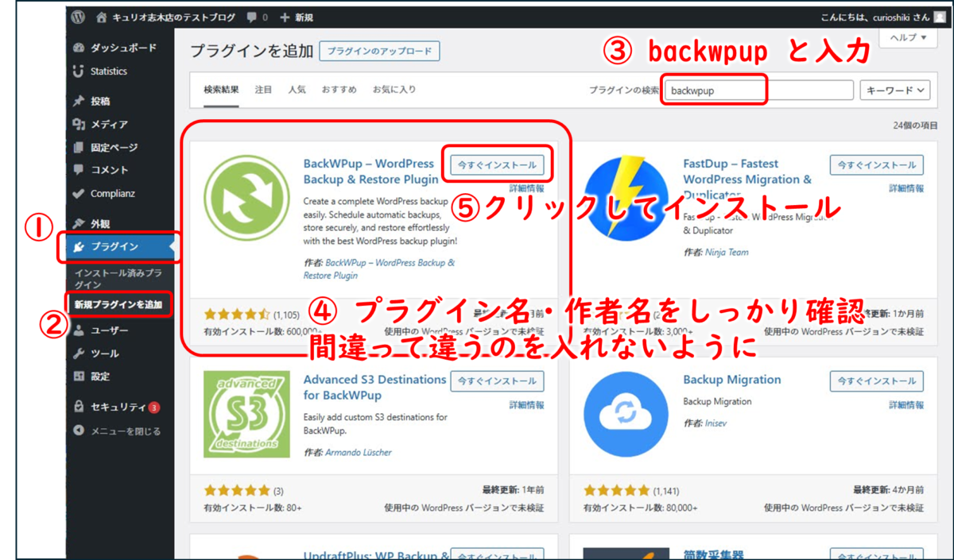The image size is (954, 560).
Task: Switch to お気に入り tab
Action: 394,90
